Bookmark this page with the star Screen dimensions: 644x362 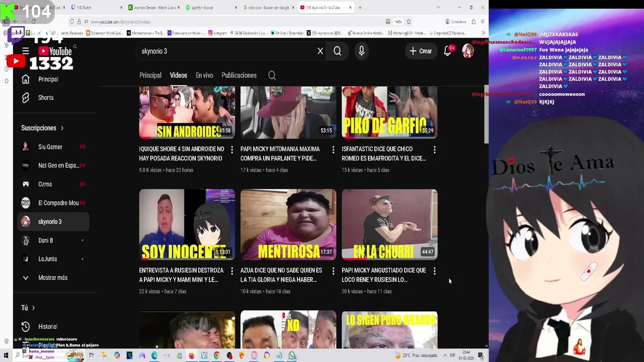(x=409, y=22)
